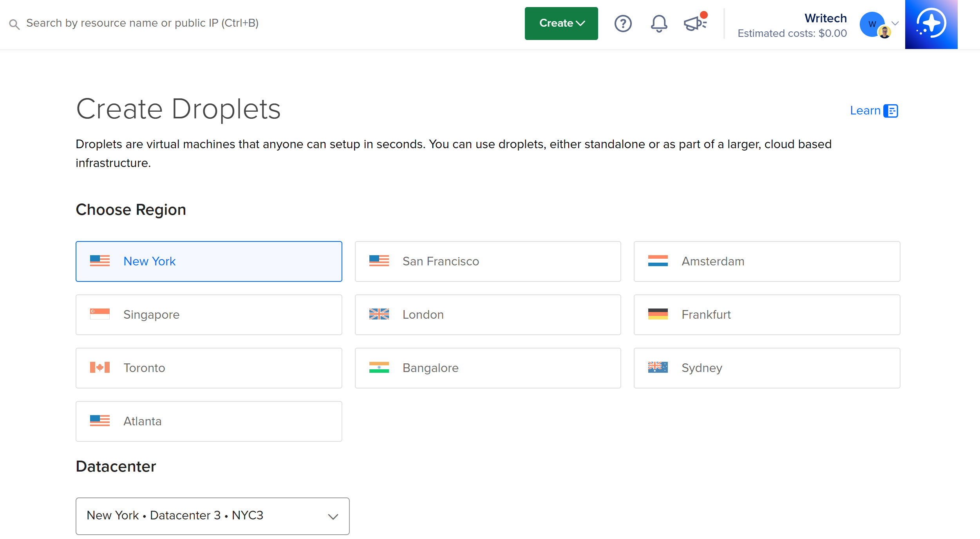
Task: Select the Atlanta region card
Action: 209,421
